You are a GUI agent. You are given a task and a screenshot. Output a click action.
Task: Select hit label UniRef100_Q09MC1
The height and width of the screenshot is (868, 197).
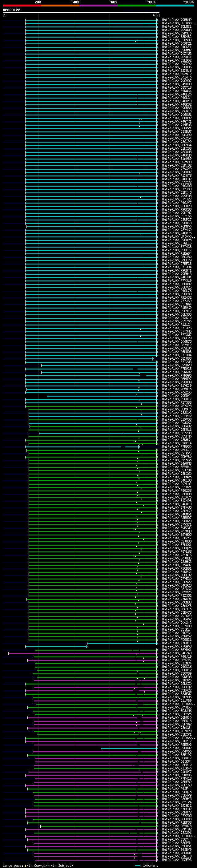coord(177,57)
